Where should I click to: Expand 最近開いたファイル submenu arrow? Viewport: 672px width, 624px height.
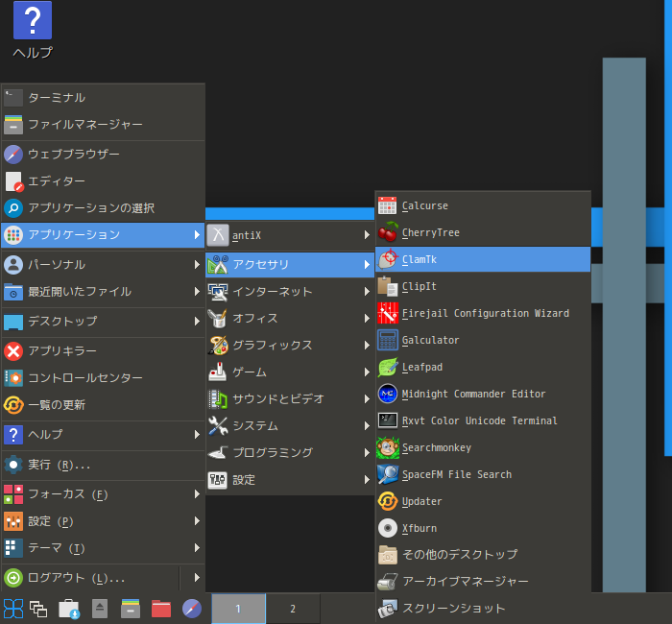(197, 292)
